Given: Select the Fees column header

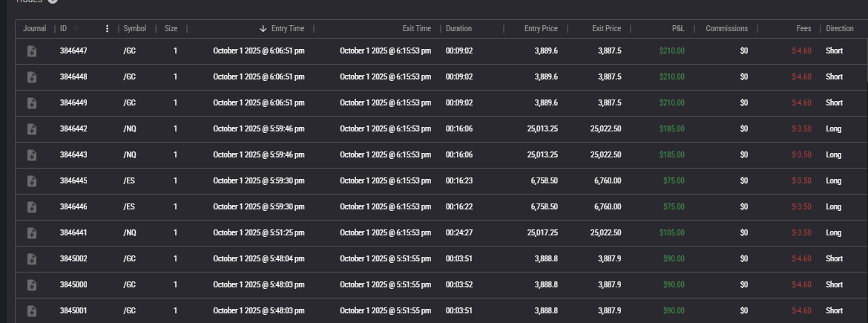Looking at the screenshot, I should [x=803, y=29].
